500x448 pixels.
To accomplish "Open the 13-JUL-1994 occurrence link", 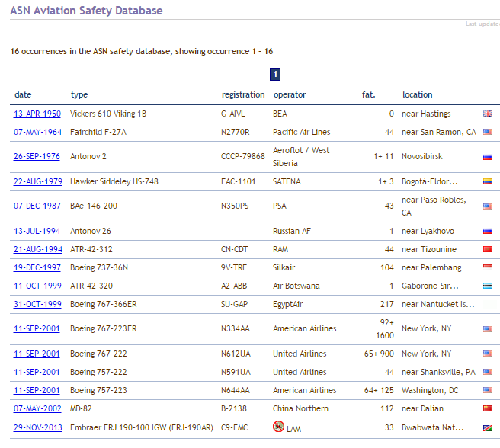I will 37,231.
